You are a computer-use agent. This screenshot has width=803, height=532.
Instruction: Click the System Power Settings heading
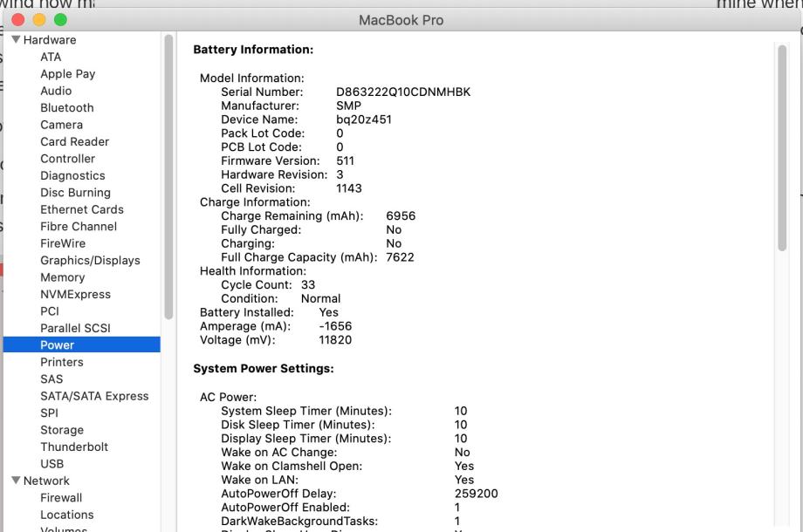pos(264,368)
